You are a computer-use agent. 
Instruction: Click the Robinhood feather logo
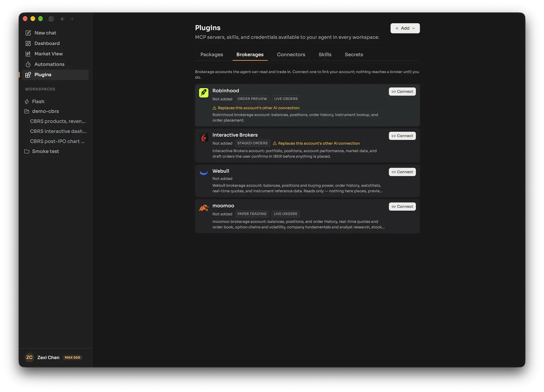tap(204, 93)
